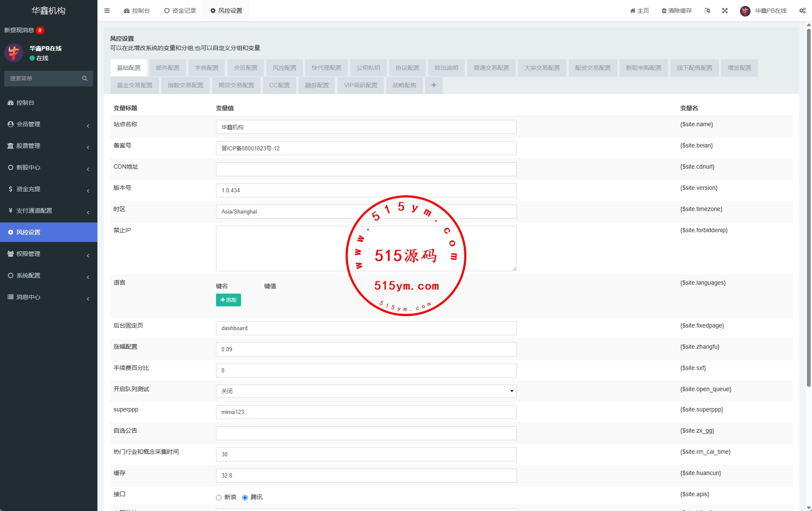Click the 站点名称 input field

pos(366,127)
